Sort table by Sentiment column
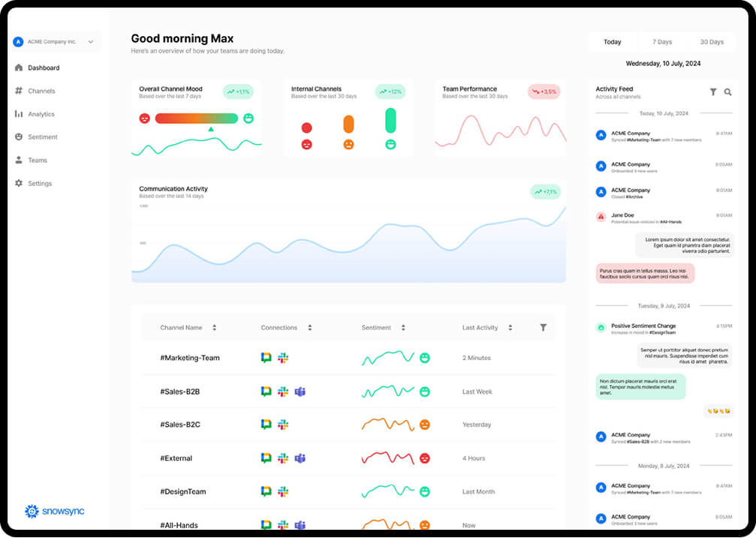The width and height of the screenshot is (756, 538). point(403,328)
